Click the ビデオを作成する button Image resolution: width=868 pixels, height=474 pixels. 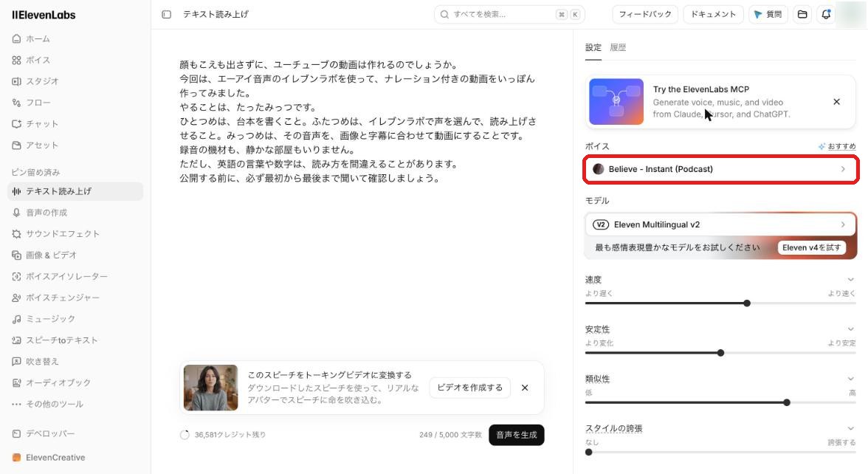click(469, 388)
